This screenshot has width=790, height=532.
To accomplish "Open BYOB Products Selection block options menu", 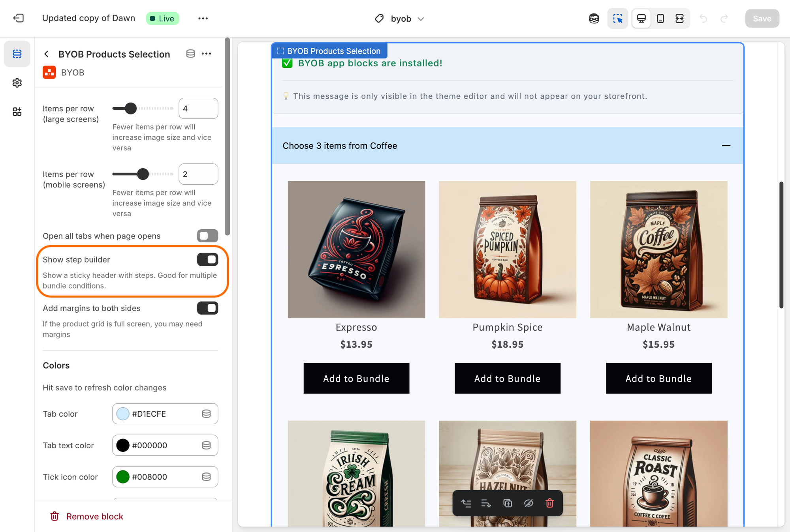I will click(x=207, y=54).
